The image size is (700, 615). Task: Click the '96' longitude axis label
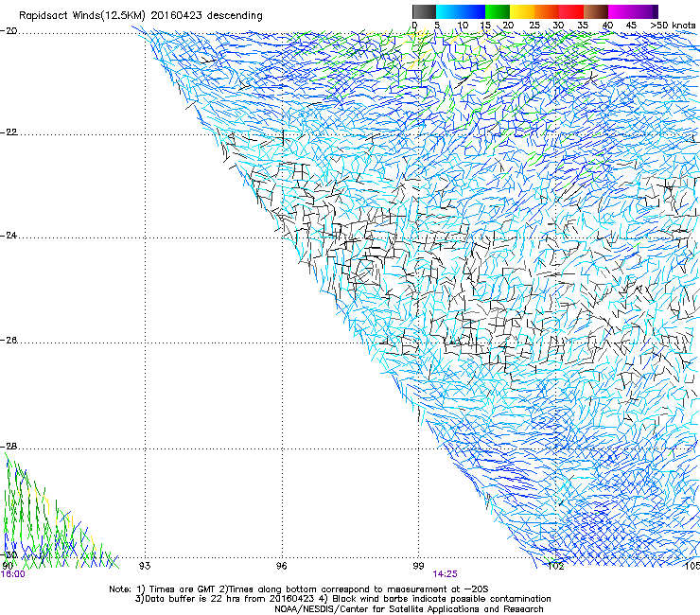click(x=281, y=566)
